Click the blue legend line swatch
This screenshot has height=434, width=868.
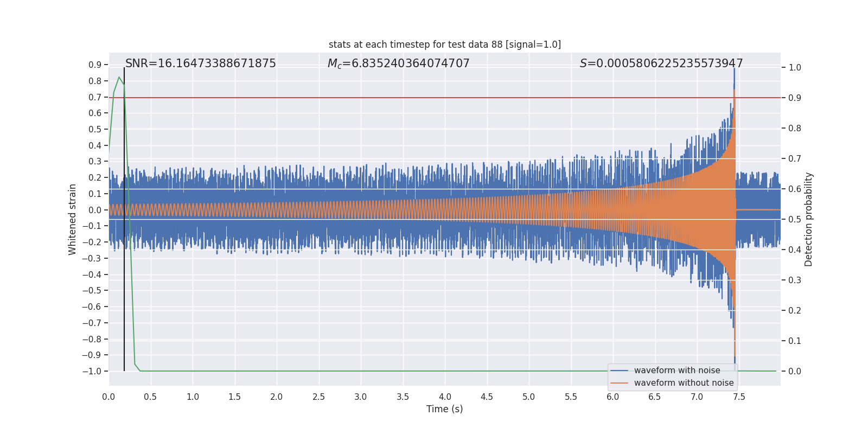619,371
